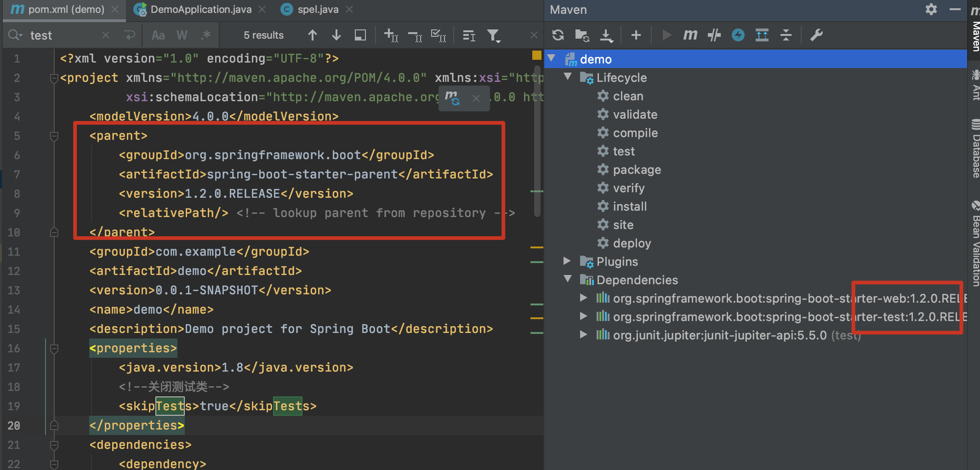Toggle Match Case option
The width and height of the screenshot is (980, 470).
tap(158, 35)
